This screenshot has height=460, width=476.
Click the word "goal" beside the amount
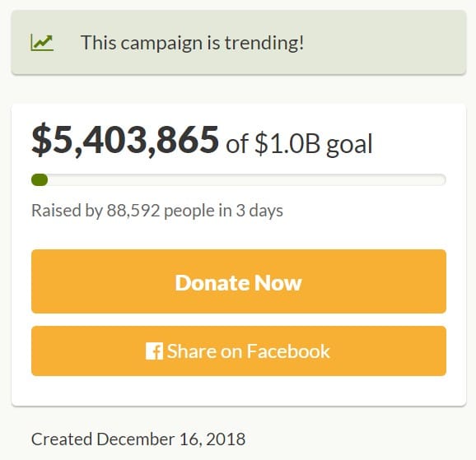[349, 145]
